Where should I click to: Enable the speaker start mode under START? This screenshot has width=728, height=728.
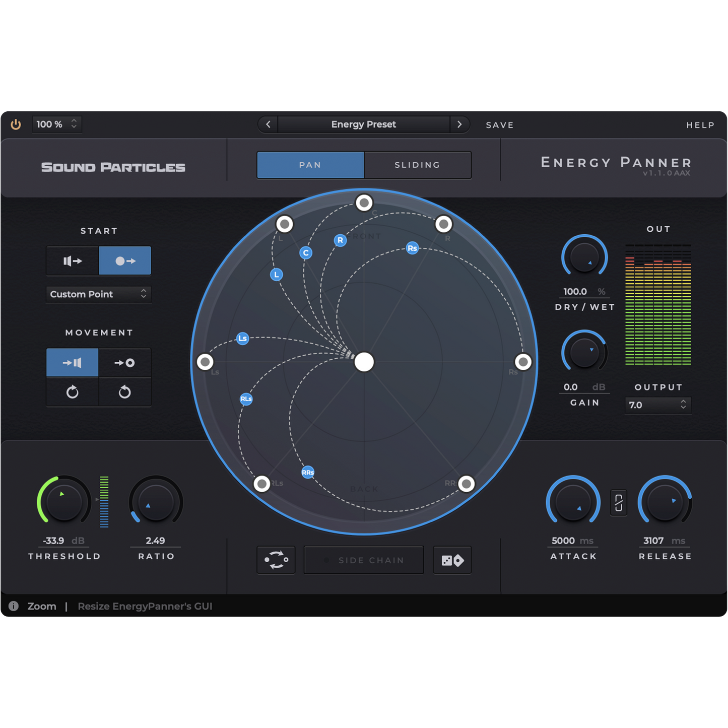point(72,260)
